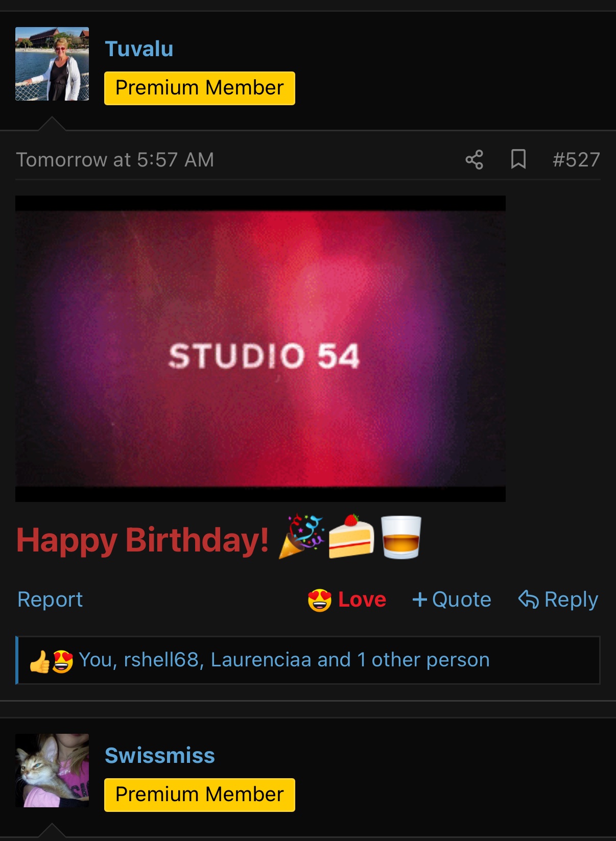This screenshot has height=841, width=616.
Task: View reactions list: You, rshell68, Laurenciaa
Action: [284, 660]
